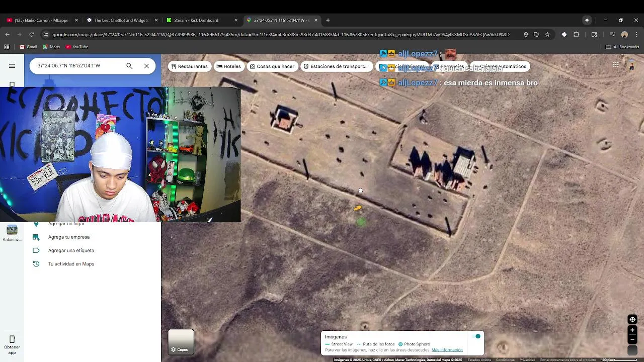Clear the Maps search box
The width and height of the screenshot is (644, 362).
coord(146,66)
